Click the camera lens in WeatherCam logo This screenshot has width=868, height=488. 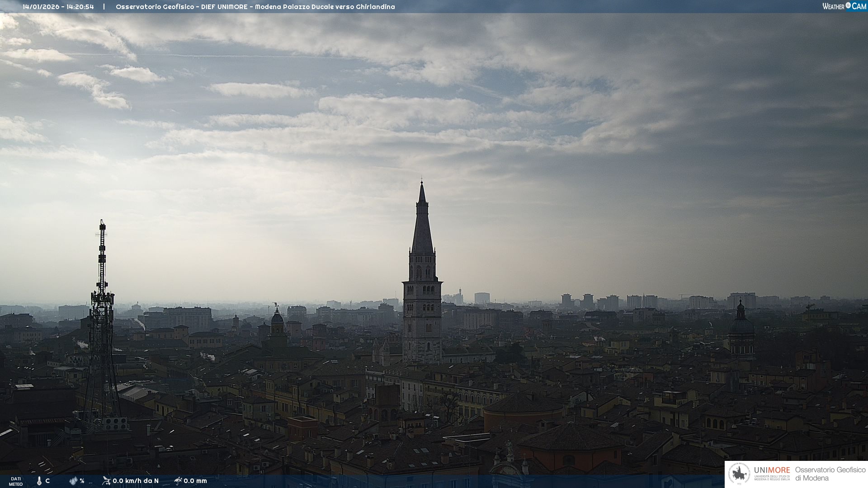tap(848, 5)
